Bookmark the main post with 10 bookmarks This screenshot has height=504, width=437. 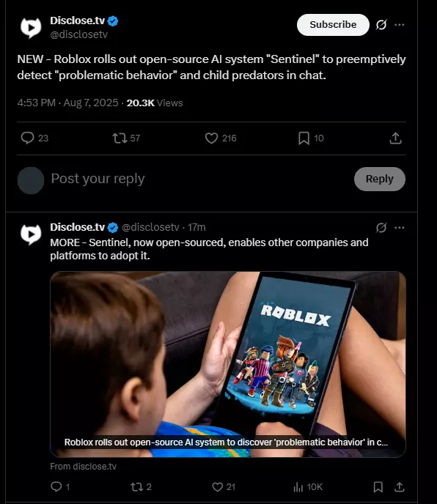click(x=304, y=138)
